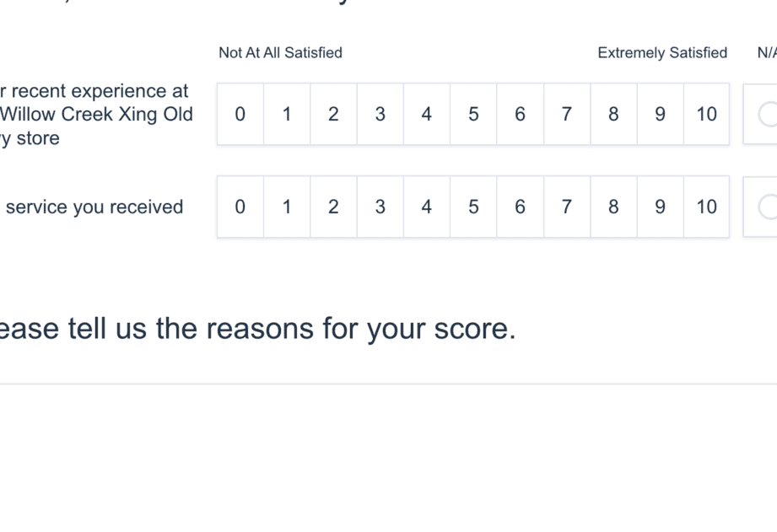
Task: Select 10 for service you received
Action: point(706,207)
